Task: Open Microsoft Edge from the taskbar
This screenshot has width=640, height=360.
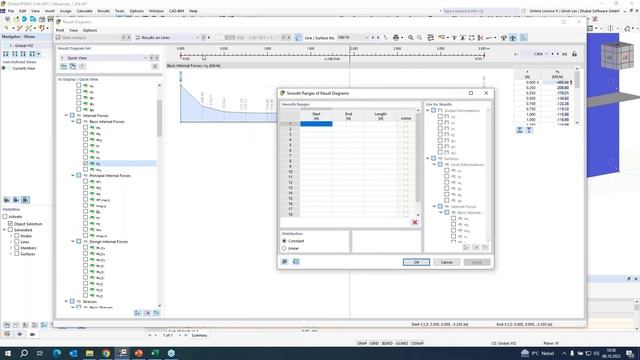Action: click(x=57, y=353)
